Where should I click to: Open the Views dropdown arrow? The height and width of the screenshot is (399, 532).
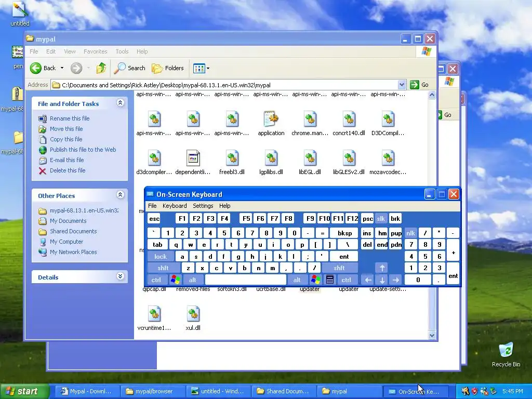208,68
